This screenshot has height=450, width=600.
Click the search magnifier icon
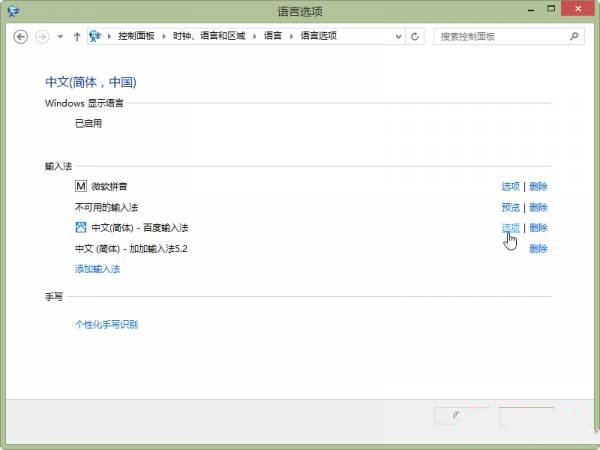(x=574, y=36)
